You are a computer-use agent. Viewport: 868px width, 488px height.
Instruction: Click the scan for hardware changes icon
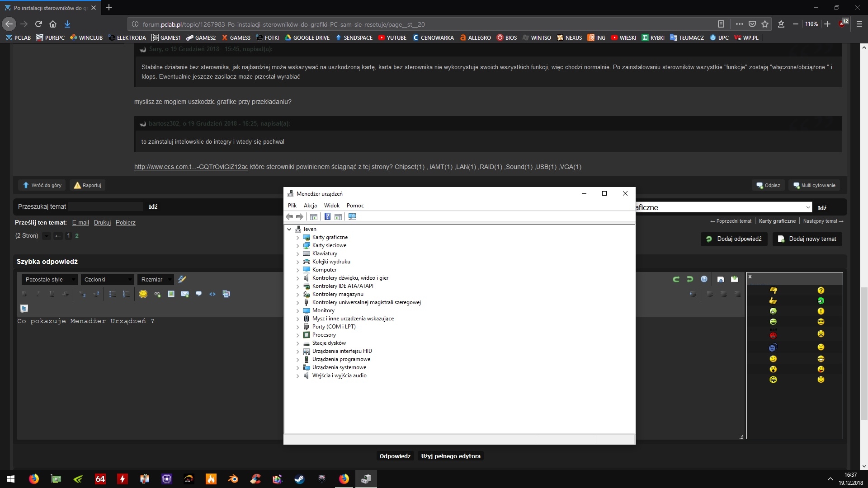352,217
